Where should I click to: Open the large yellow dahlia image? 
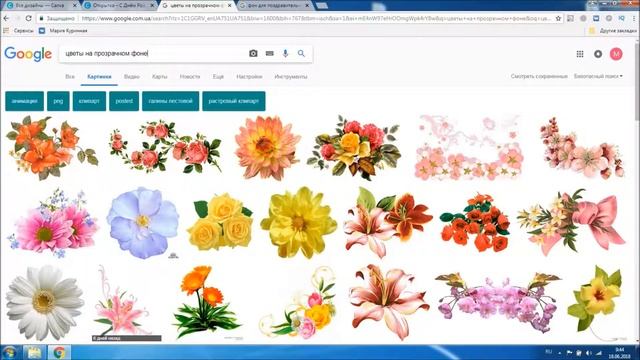(x=299, y=222)
